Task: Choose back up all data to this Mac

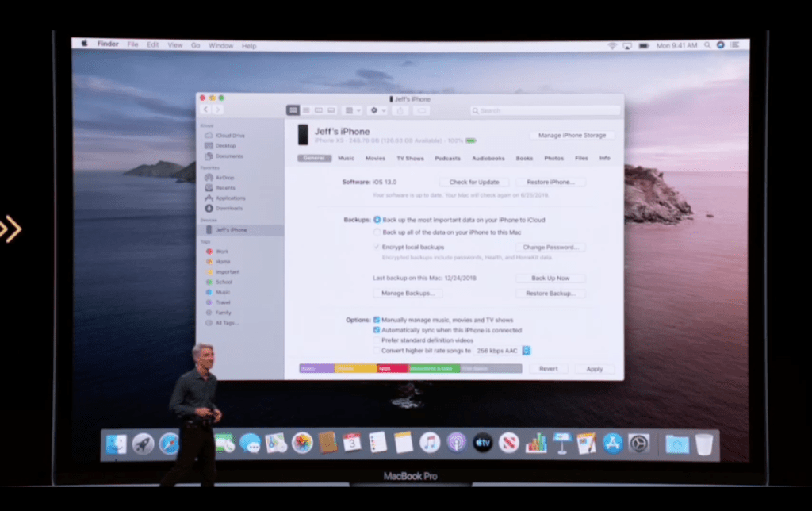Action: click(377, 232)
